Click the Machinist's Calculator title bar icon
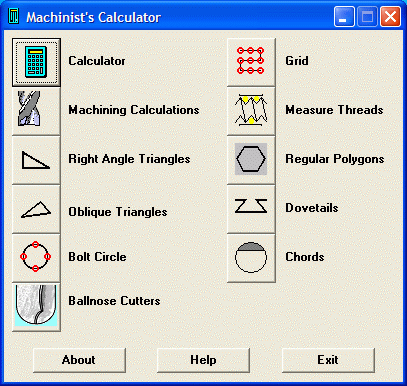Image resolution: width=407 pixels, height=386 pixels. click(13, 16)
